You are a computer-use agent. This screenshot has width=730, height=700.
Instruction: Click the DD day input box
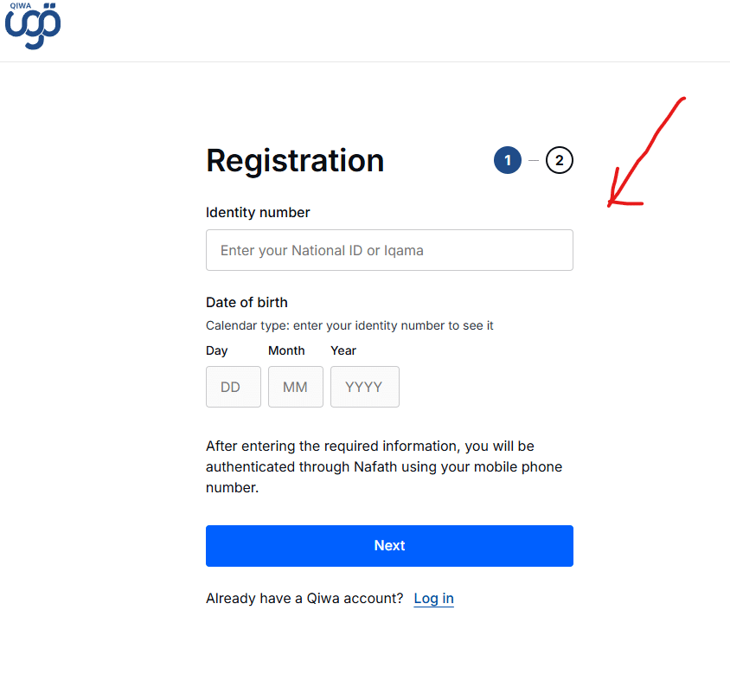pos(233,387)
